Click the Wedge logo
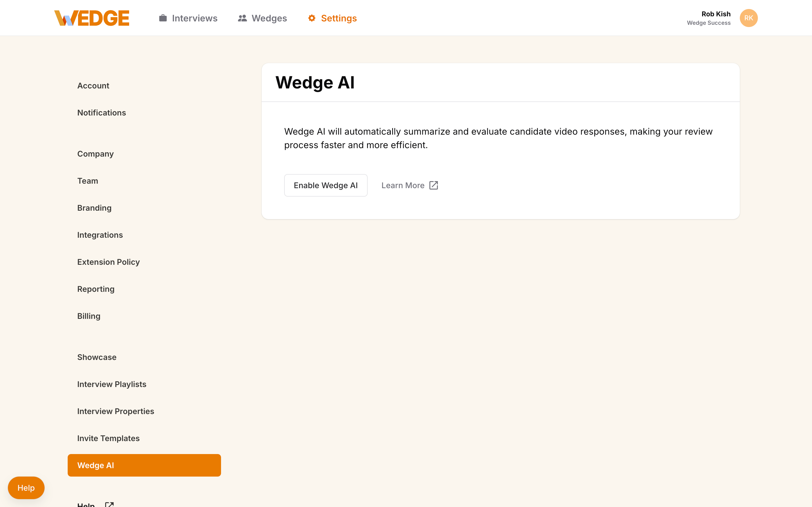812x507 pixels. 92,18
